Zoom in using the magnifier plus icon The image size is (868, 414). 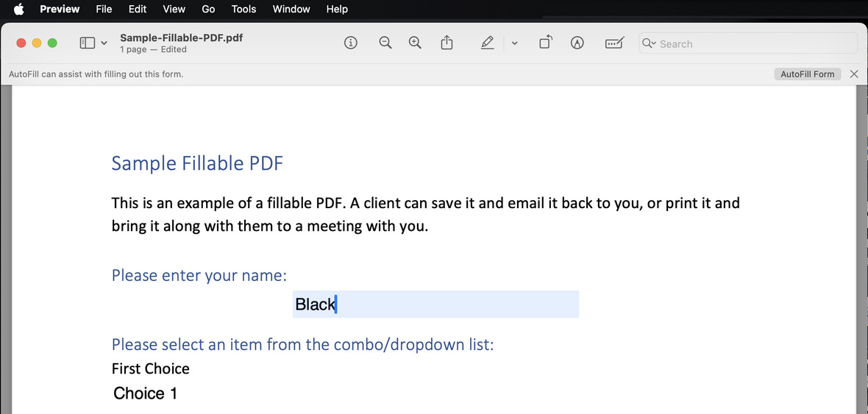[415, 43]
